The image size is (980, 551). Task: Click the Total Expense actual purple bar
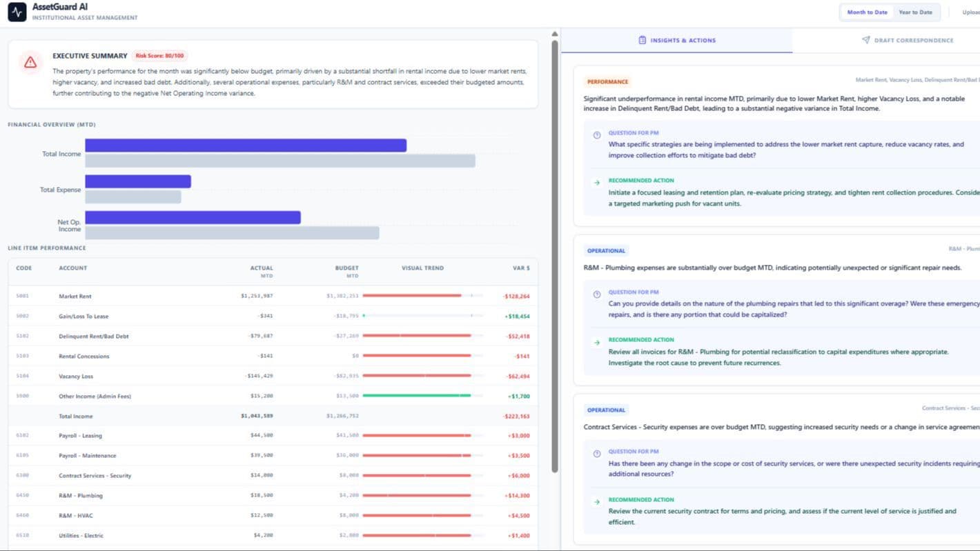click(x=138, y=181)
